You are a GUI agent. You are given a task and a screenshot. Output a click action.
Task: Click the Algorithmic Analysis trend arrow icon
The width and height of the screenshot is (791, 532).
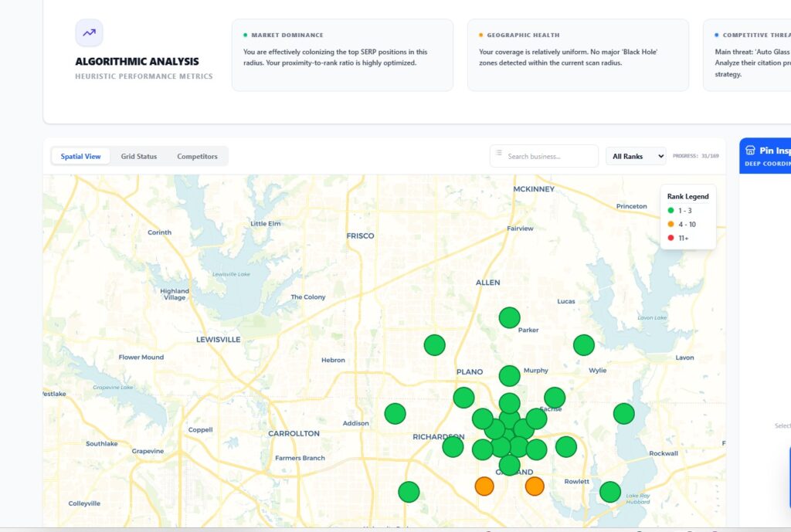[x=89, y=33]
